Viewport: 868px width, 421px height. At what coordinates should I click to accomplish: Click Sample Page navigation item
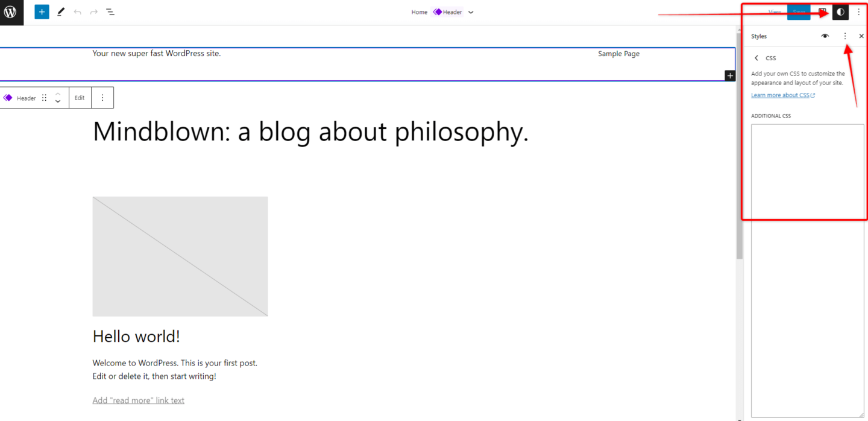tap(618, 54)
